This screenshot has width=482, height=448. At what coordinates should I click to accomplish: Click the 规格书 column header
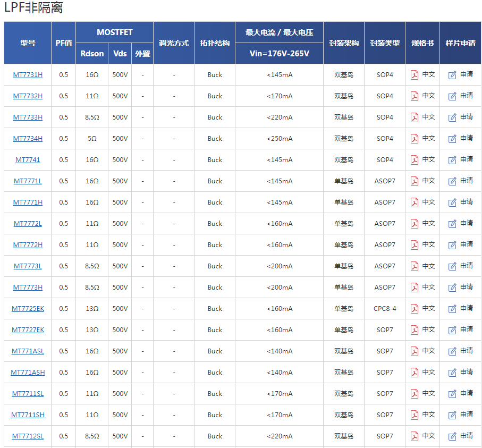pyautogui.click(x=422, y=43)
